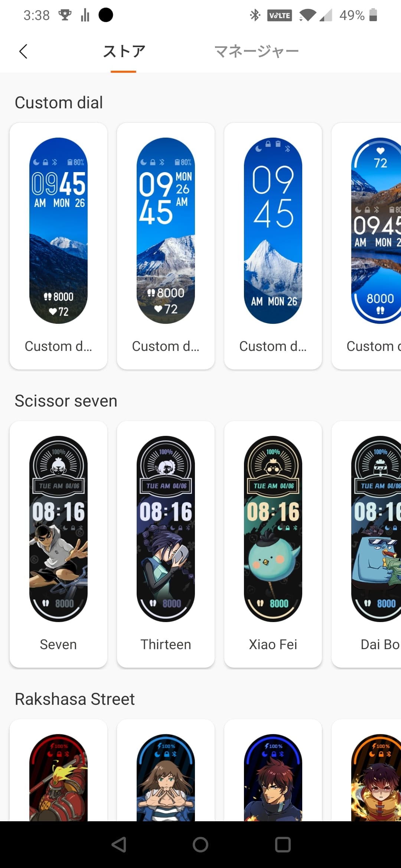Choose the Thirteen watch face
Image resolution: width=401 pixels, height=868 pixels.
[166, 544]
